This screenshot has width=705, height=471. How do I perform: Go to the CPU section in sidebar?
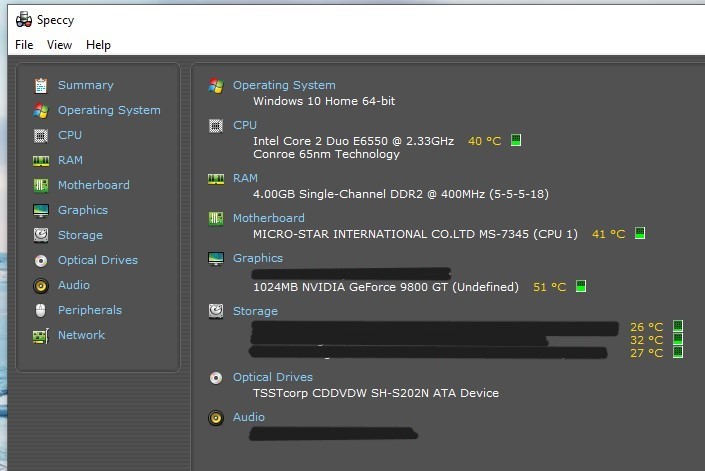(x=70, y=135)
